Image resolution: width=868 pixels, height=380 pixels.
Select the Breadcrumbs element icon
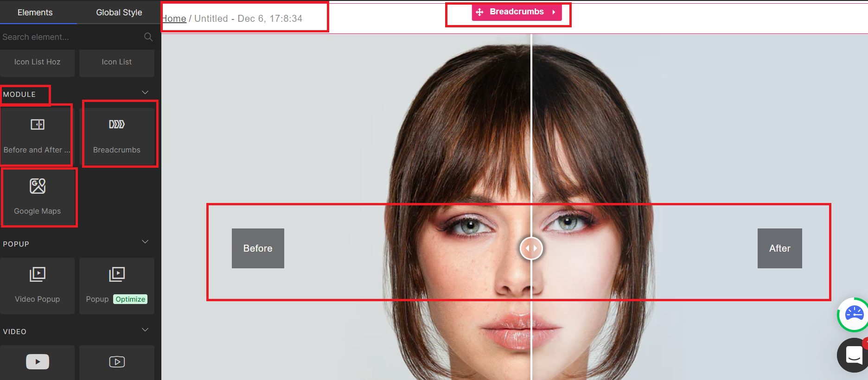pos(117,124)
